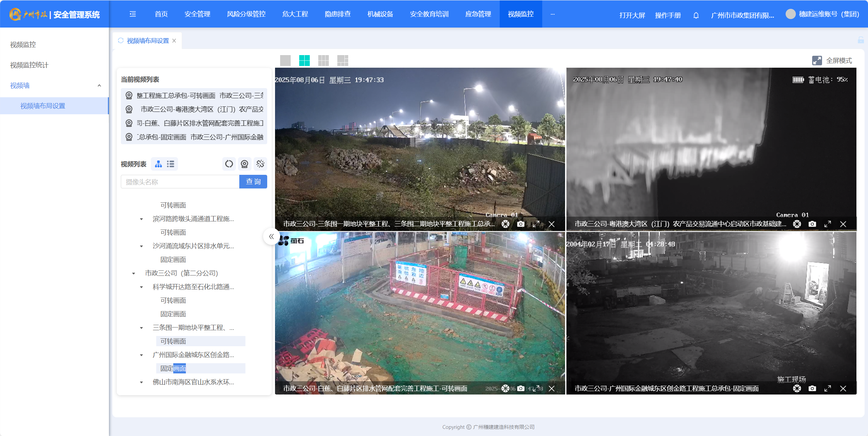Image resolution: width=868 pixels, height=436 pixels.
Task: Open 视频监控统计 in the sidebar
Action: pos(29,65)
